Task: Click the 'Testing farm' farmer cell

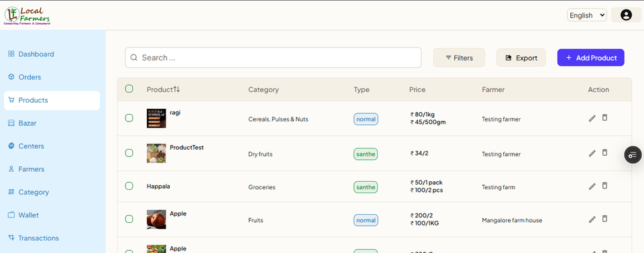Action: pos(498,187)
